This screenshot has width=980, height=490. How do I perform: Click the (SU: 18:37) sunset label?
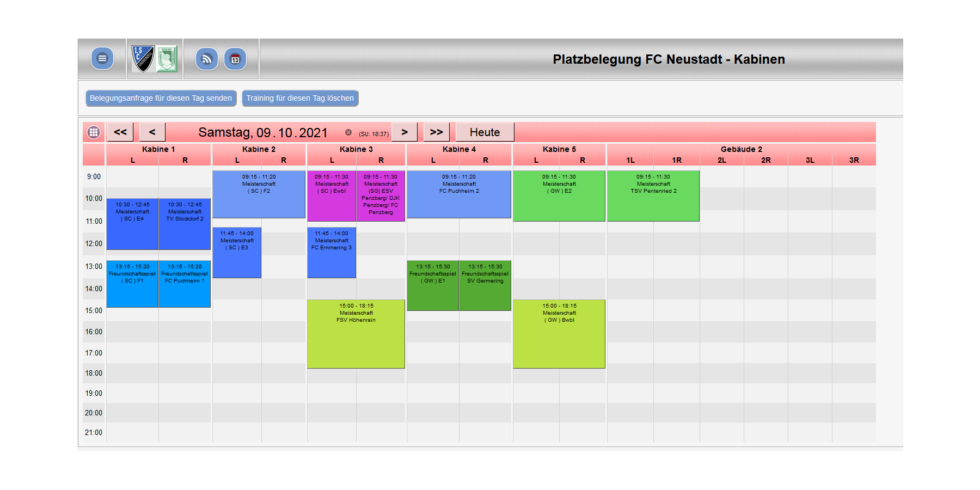tap(373, 134)
